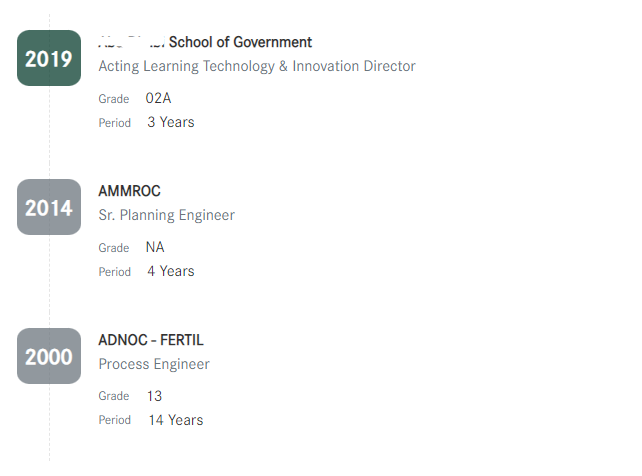Image resolution: width=642 pixels, height=476 pixels.
Task: Click the Sr. Planning Engineer title
Action: coord(167,215)
